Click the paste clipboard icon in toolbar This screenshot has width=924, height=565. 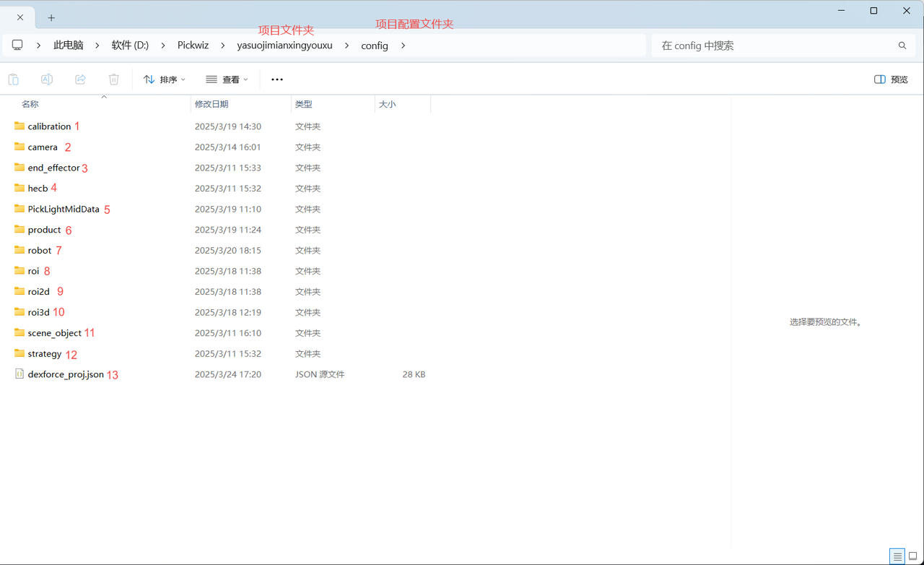[14, 79]
